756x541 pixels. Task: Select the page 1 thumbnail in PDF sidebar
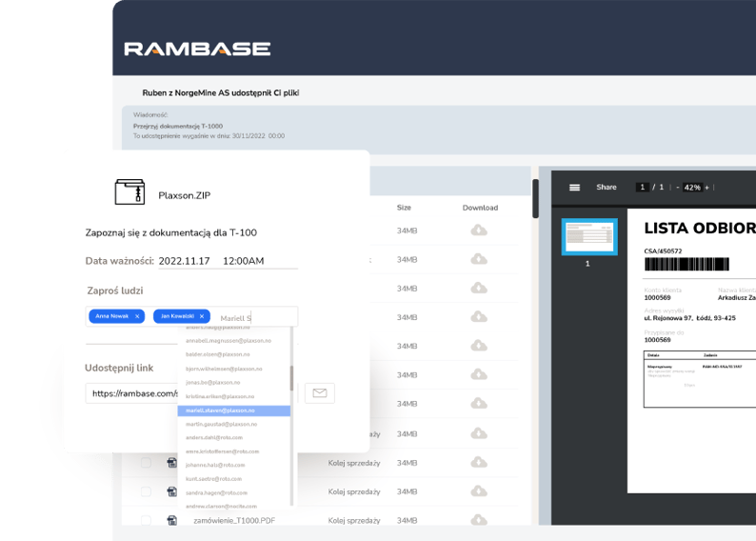click(x=589, y=236)
